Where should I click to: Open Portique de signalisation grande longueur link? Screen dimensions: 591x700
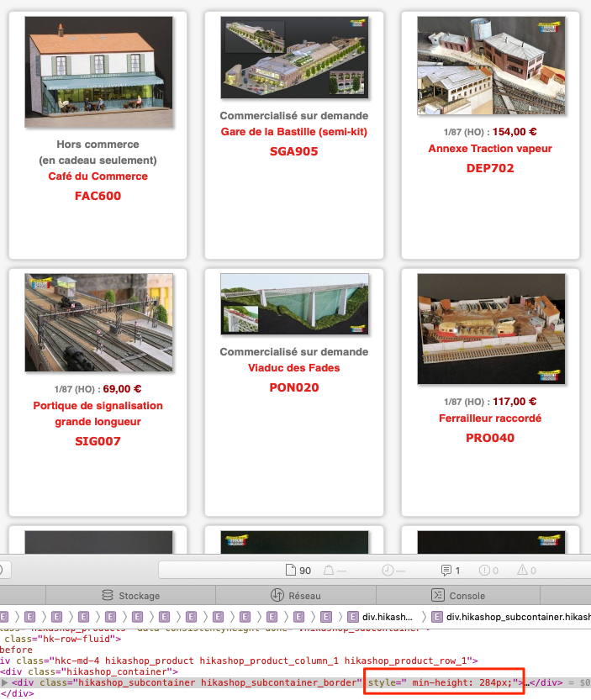pyautogui.click(x=98, y=413)
